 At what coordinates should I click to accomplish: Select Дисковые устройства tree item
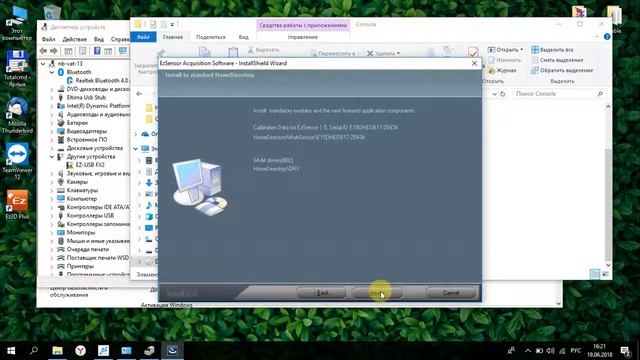point(94,148)
